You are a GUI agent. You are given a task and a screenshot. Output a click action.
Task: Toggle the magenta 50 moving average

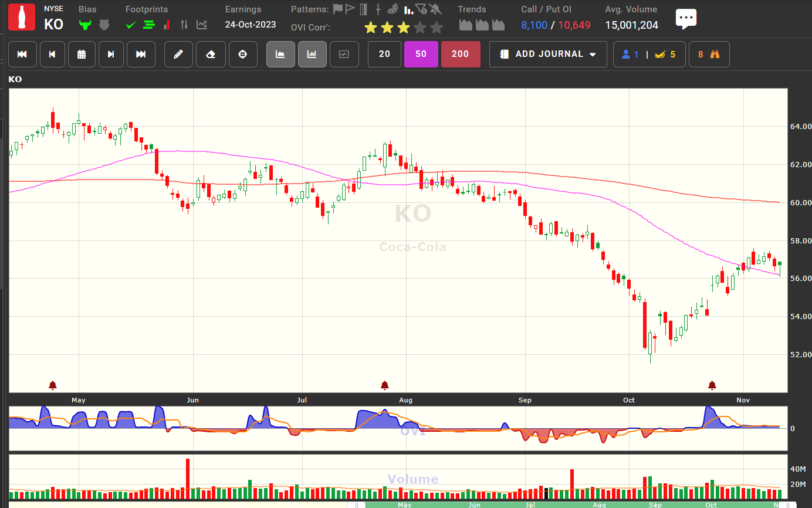(x=421, y=55)
